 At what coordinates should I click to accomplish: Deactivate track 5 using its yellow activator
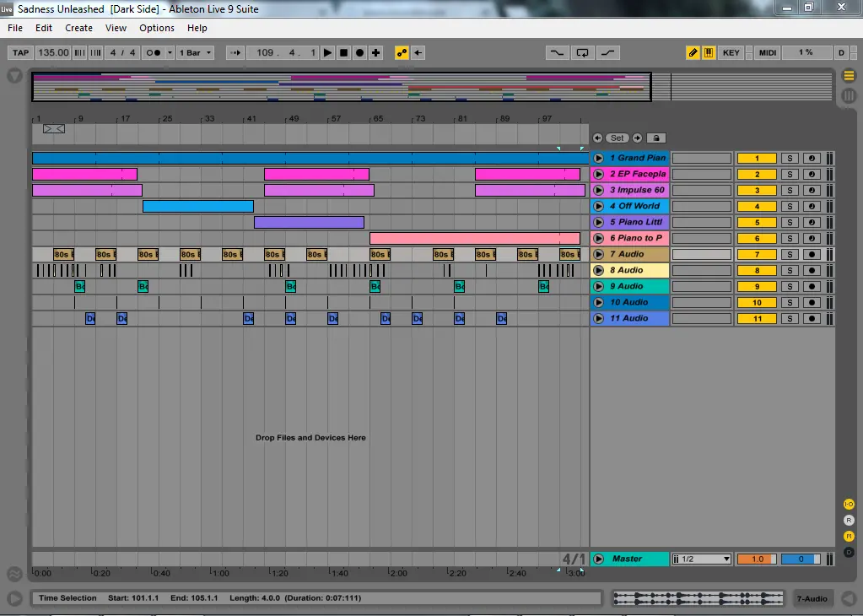click(x=757, y=222)
